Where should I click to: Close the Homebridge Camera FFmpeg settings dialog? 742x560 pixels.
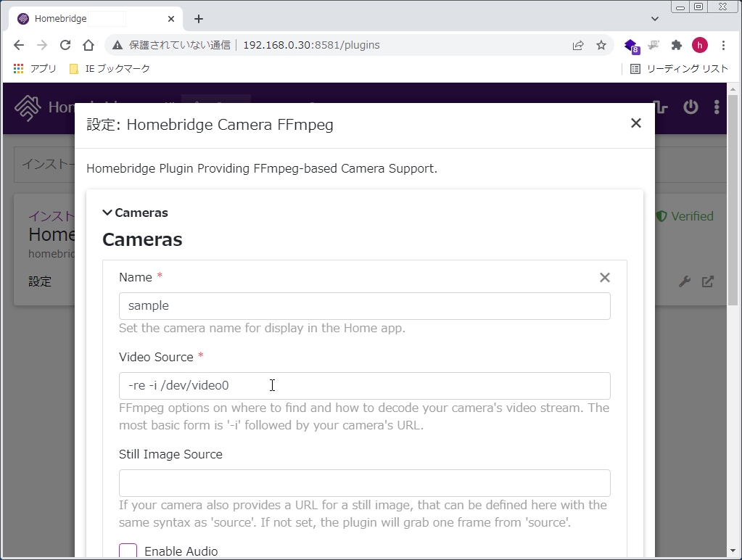(x=636, y=123)
